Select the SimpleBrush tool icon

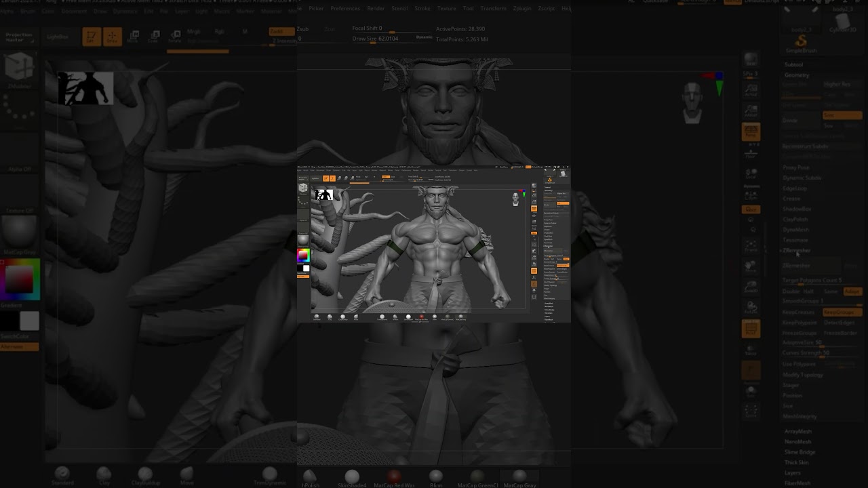(x=801, y=45)
